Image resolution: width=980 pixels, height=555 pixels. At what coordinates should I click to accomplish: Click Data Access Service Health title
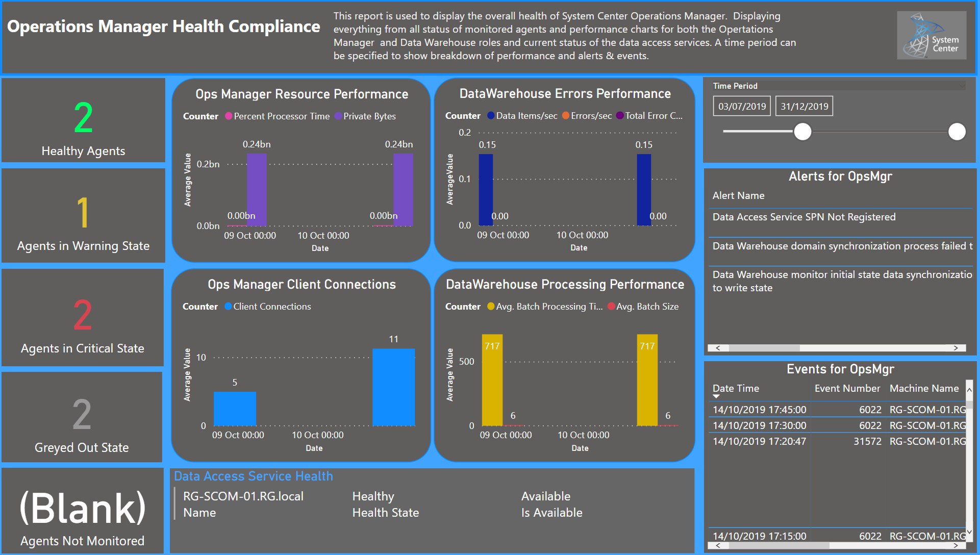click(254, 476)
